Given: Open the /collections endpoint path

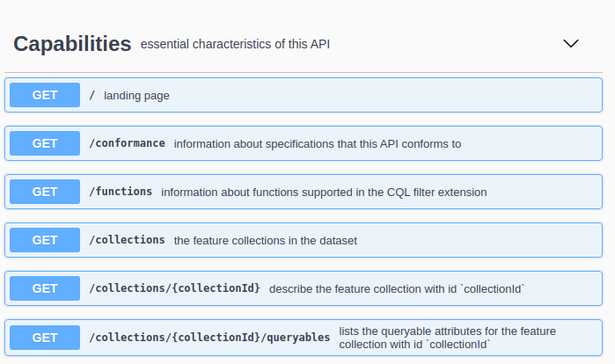Looking at the screenshot, I should 127,240.
